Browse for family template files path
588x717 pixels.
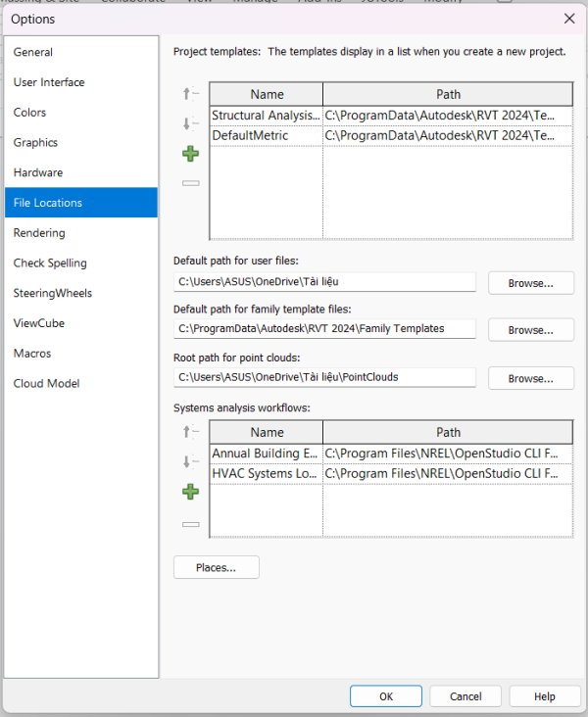[531, 330]
